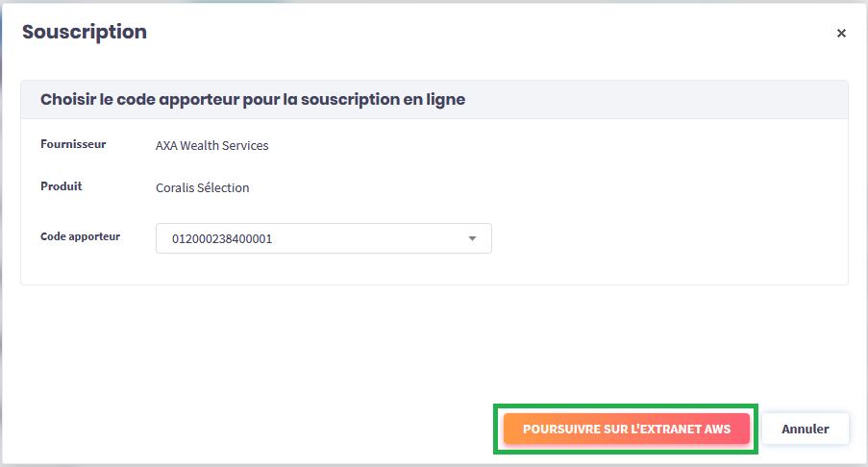The width and height of the screenshot is (868, 467).
Task: Click the Souscription dialog title
Action: coord(85,32)
